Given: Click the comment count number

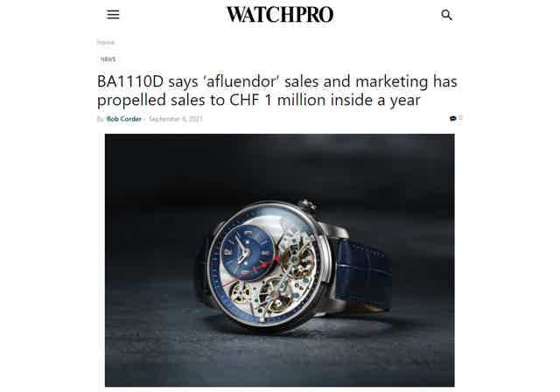Looking at the screenshot, I should pos(461,118).
